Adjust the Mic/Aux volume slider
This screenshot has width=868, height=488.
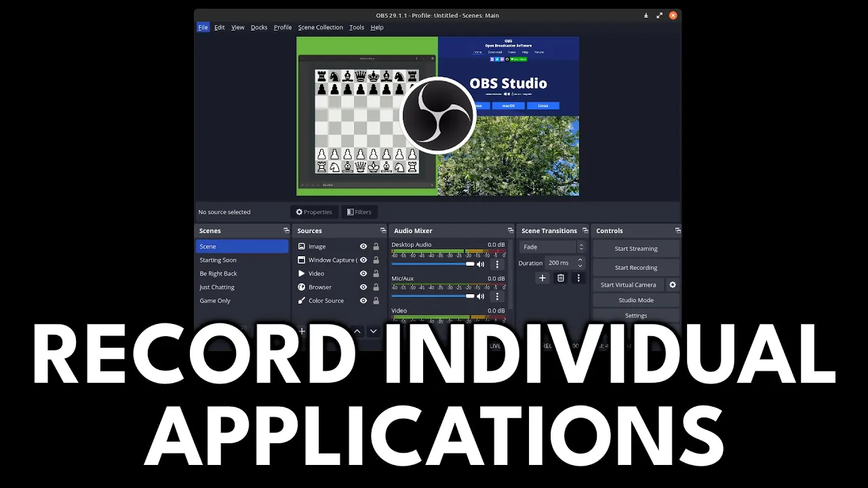[x=433, y=296]
